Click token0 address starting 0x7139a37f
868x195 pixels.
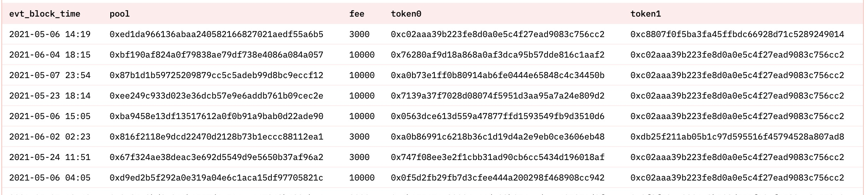click(x=498, y=96)
